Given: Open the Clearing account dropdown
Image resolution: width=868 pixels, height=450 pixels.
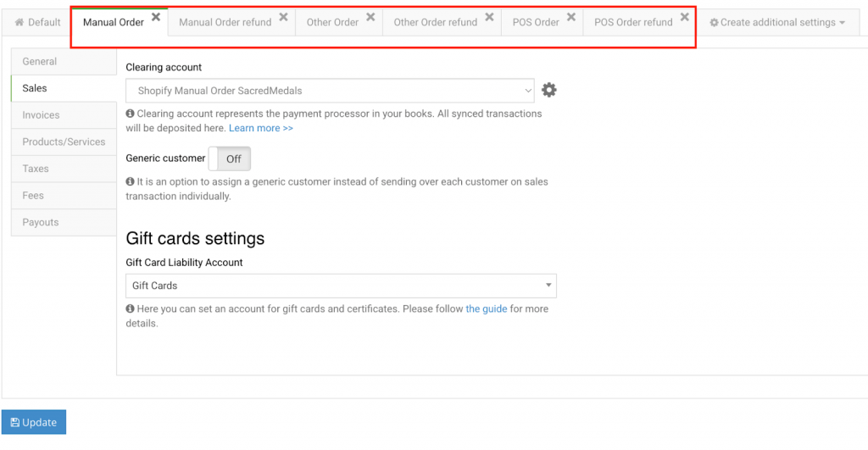Looking at the screenshot, I should click(x=330, y=90).
